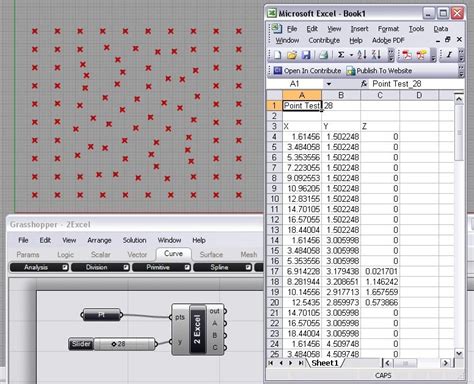This screenshot has width=474, height=384.
Task: Expand Formatting toolbar options chevron
Action: [461, 55]
